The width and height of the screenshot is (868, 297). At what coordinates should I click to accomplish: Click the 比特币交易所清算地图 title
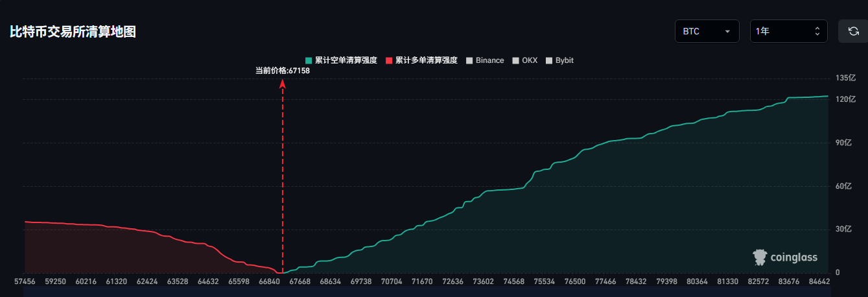pyautogui.click(x=73, y=32)
